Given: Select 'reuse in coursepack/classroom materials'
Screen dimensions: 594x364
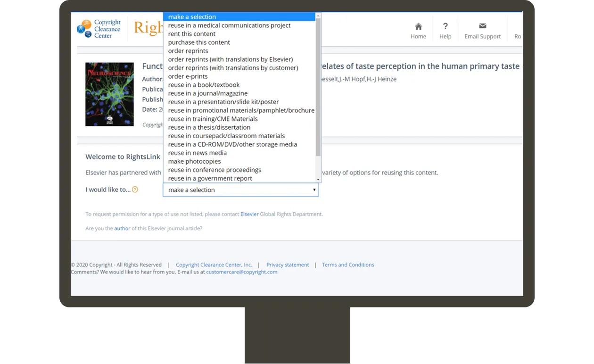Looking at the screenshot, I should (239, 136).
